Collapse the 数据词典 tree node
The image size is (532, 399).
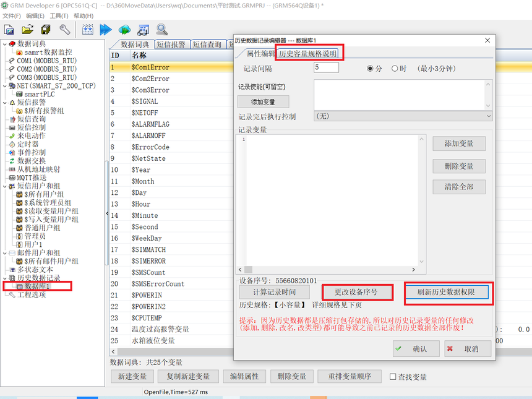point(5,45)
